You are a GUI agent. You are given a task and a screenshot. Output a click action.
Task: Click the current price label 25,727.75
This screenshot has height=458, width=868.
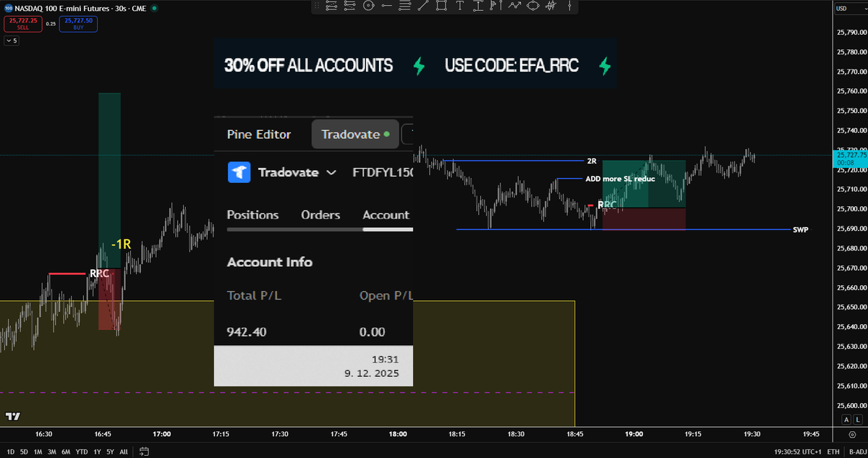[850, 158]
